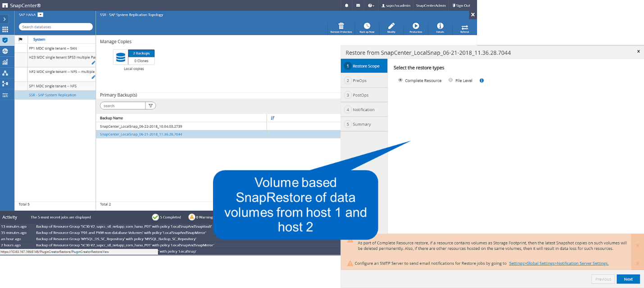Open Notification Server Settings link

558,263
